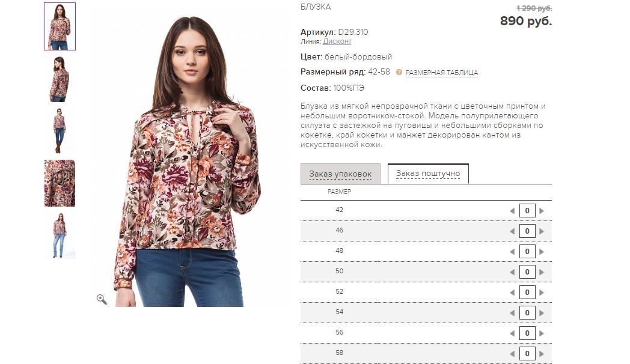Increase quantity for size 48
Image resolution: width=630 pixels, height=364 pixels.
(x=542, y=252)
